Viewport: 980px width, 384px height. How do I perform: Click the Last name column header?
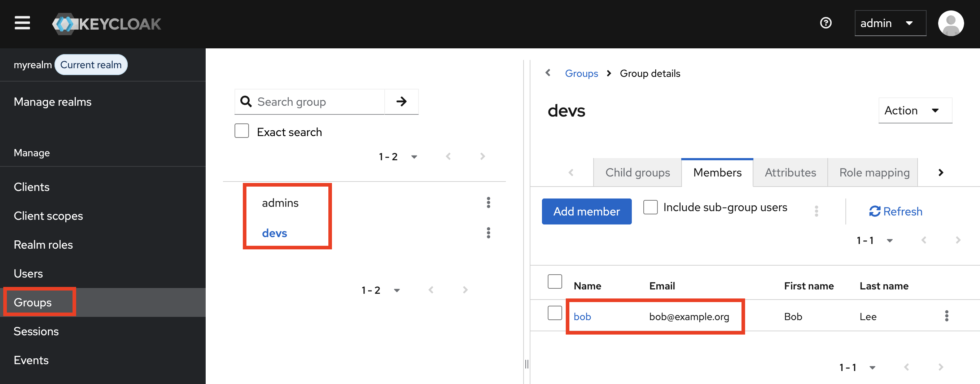point(884,286)
